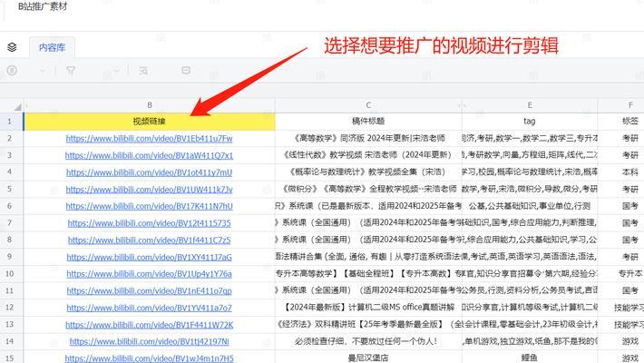
Task: Select column B header
Action: (150, 105)
